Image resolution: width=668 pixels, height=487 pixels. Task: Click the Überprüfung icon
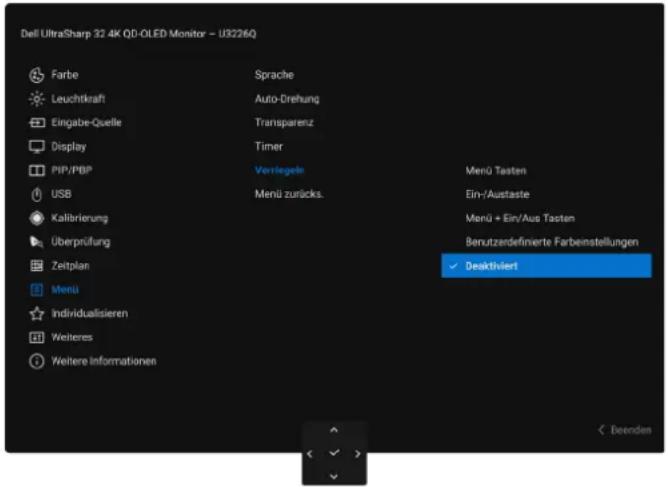[37, 242]
